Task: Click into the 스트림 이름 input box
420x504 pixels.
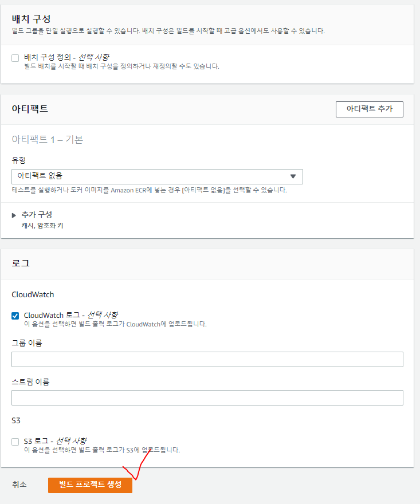Action: coord(207,398)
